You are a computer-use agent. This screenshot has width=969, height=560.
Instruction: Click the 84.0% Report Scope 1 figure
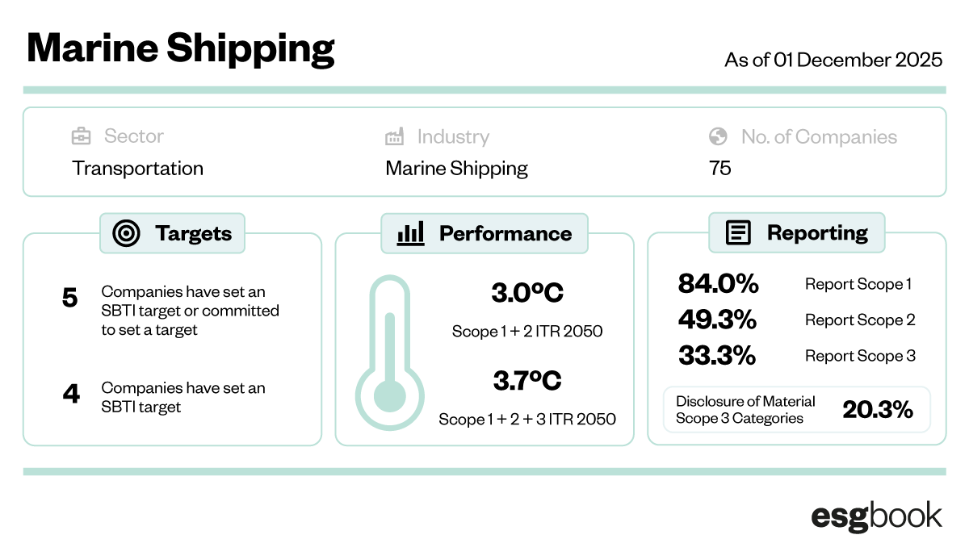tap(718, 284)
